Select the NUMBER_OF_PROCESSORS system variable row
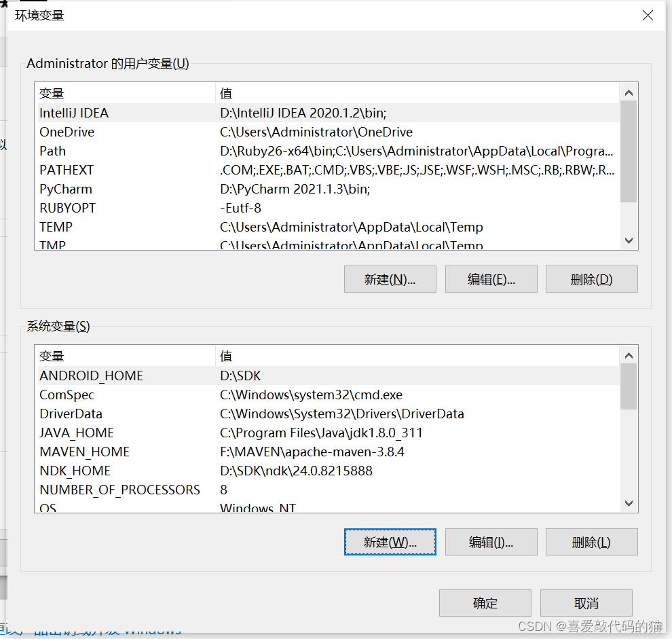Image resolution: width=672 pixels, height=639 pixels. pos(329,490)
